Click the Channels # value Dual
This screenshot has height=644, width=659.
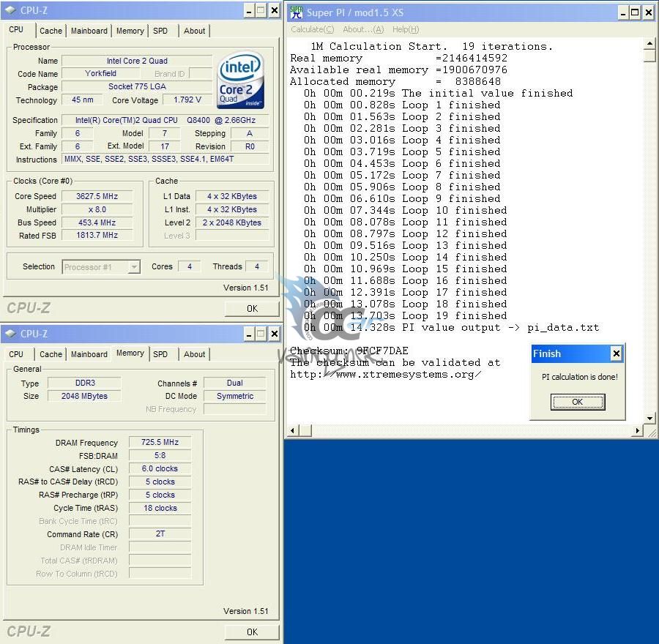point(234,383)
